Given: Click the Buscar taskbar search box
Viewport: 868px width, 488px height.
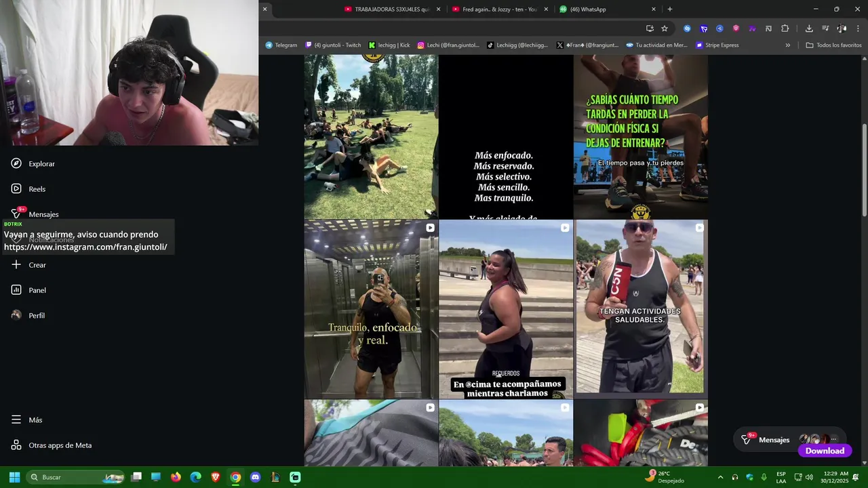Looking at the screenshot, I should tap(76, 477).
